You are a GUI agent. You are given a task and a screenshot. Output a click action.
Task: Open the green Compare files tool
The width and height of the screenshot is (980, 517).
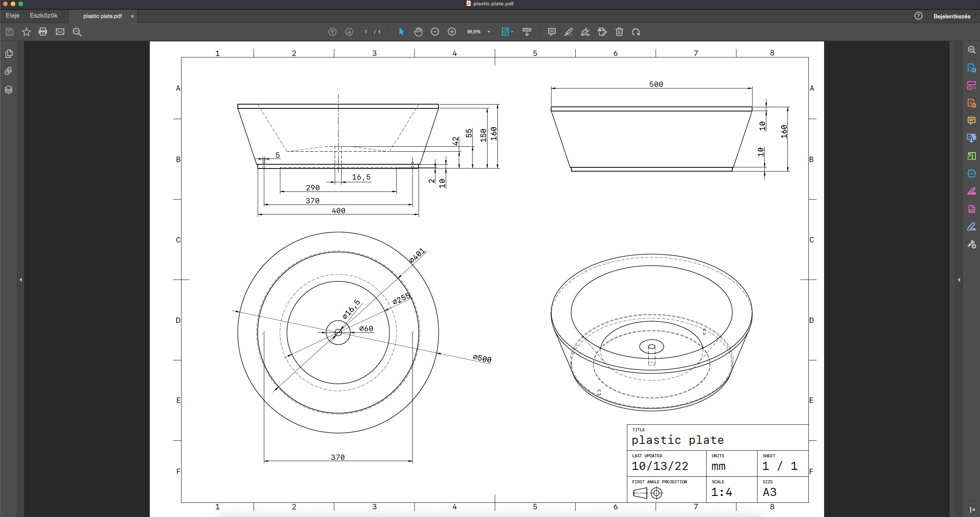click(972, 156)
